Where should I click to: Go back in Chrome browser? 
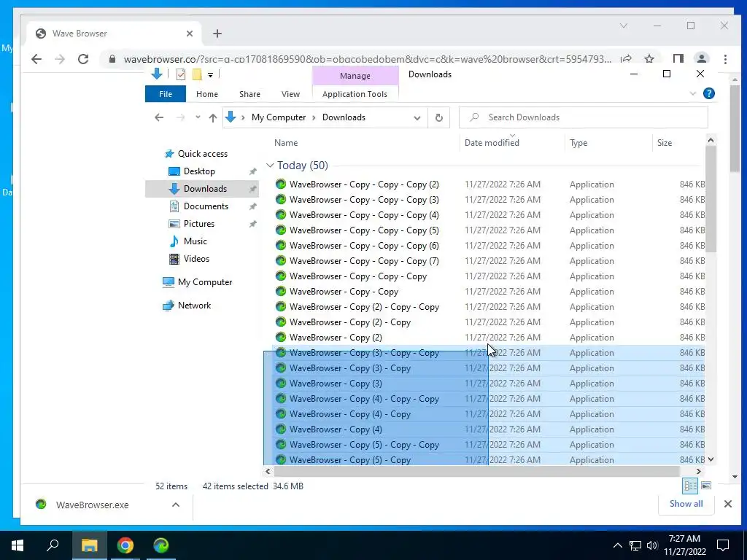pyautogui.click(x=36, y=59)
